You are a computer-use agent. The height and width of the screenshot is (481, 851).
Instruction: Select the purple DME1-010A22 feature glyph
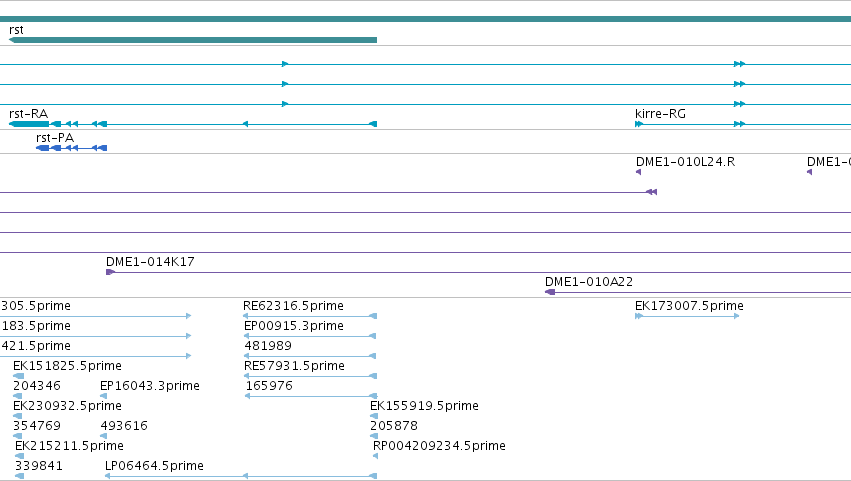[x=698, y=292]
